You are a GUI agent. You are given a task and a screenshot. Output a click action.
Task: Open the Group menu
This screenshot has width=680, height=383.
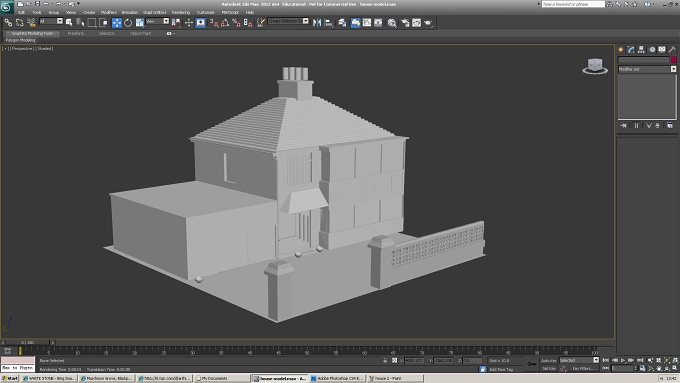(x=53, y=12)
